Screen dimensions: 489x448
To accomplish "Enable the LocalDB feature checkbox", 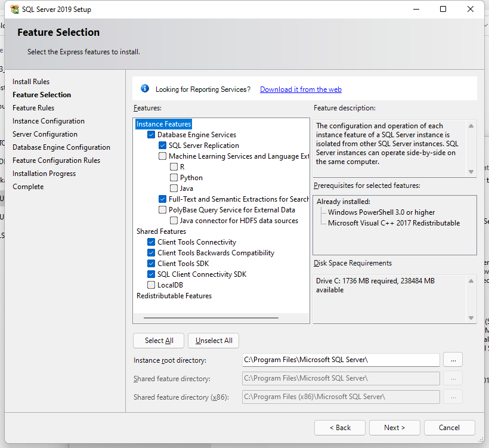I will 151,285.
